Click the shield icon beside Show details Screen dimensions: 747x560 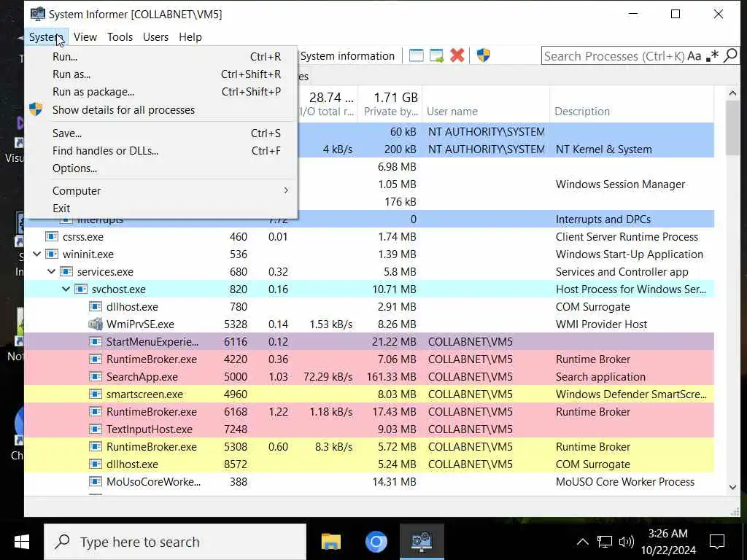tap(36, 109)
